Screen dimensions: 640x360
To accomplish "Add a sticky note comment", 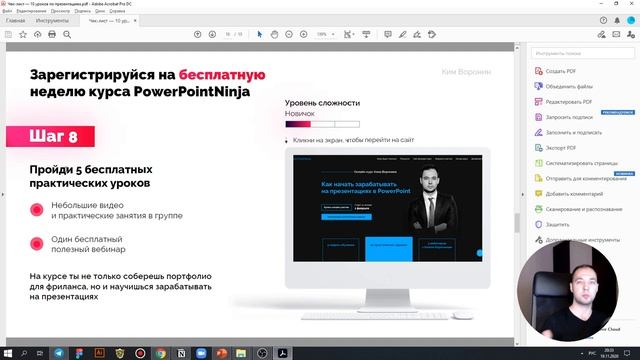I will tap(388, 35).
